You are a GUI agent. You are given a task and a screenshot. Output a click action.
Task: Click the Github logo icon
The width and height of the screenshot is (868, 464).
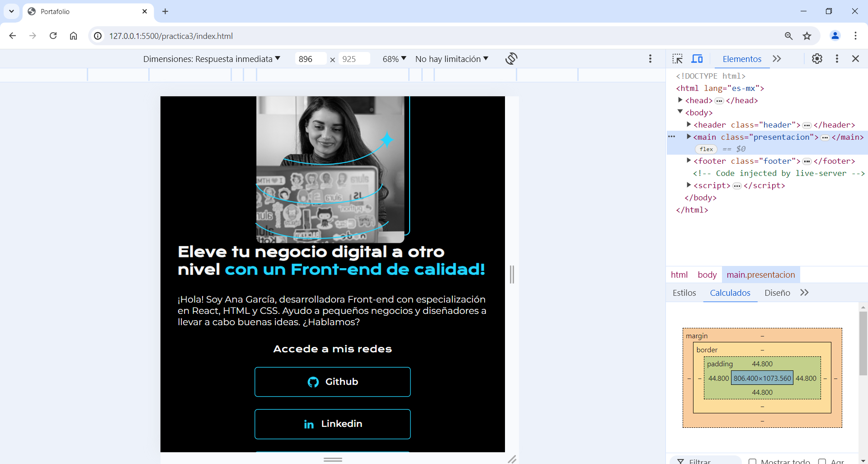pyautogui.click(x=313, y=382)
